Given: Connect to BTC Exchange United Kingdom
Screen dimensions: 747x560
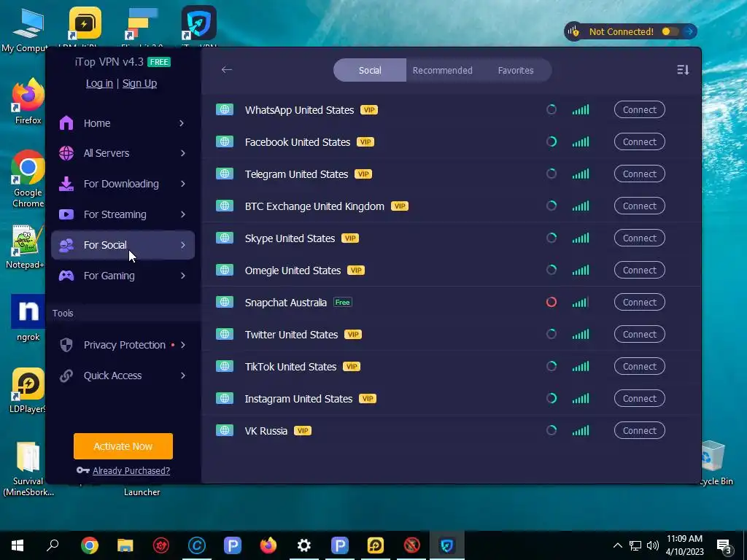Looking at the screenshot, I should [x=639, y=206].
